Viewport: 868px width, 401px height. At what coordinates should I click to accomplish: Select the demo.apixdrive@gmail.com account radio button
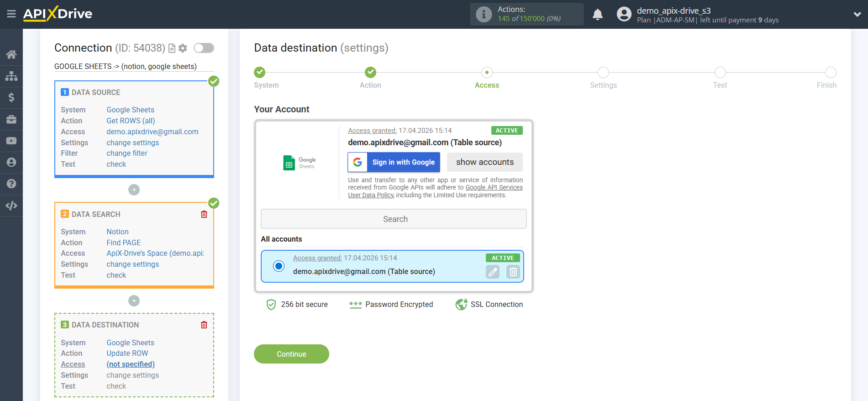point(279,266)
